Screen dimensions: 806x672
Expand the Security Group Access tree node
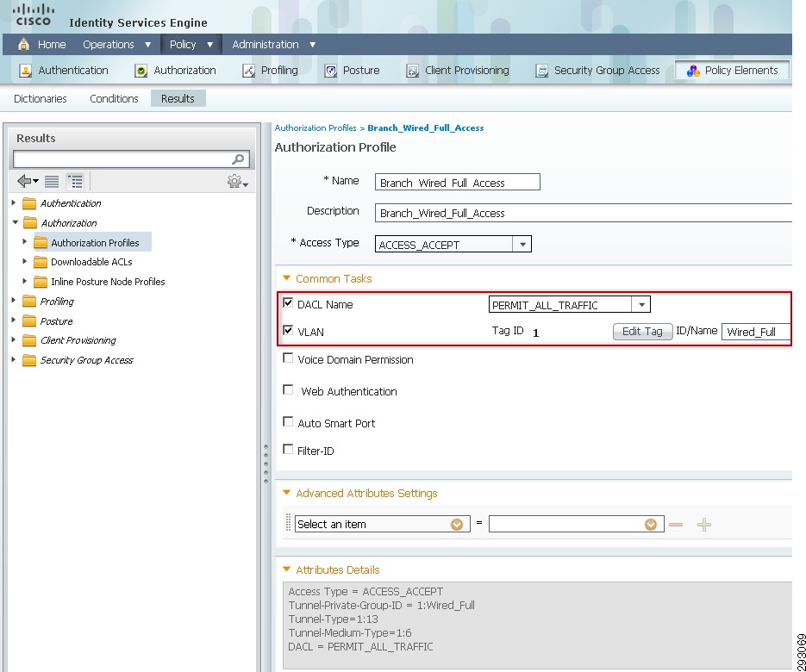pyautogui.click(x=14, y=359)
